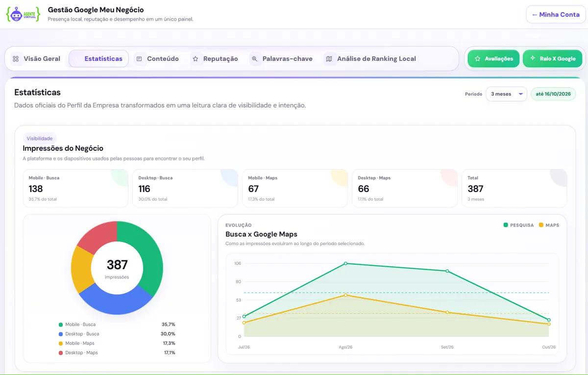The image size is (588, 375).
Task: Click the yellow Maps data point at Ago/26
Action: 345,295
